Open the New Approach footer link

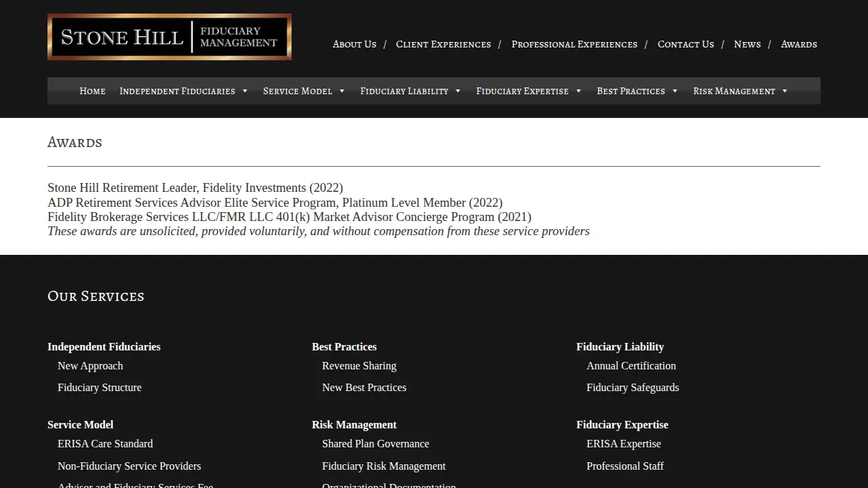90,366
